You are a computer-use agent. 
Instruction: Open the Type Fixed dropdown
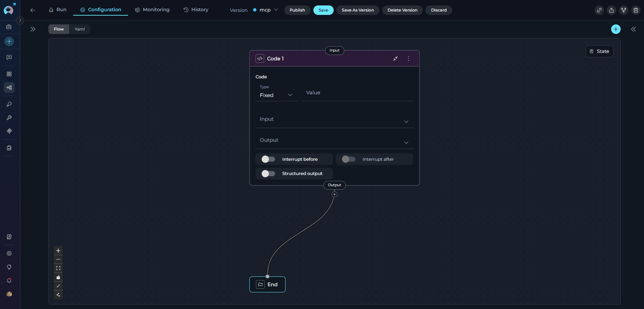pyautogui.click(x=276, y=95)
